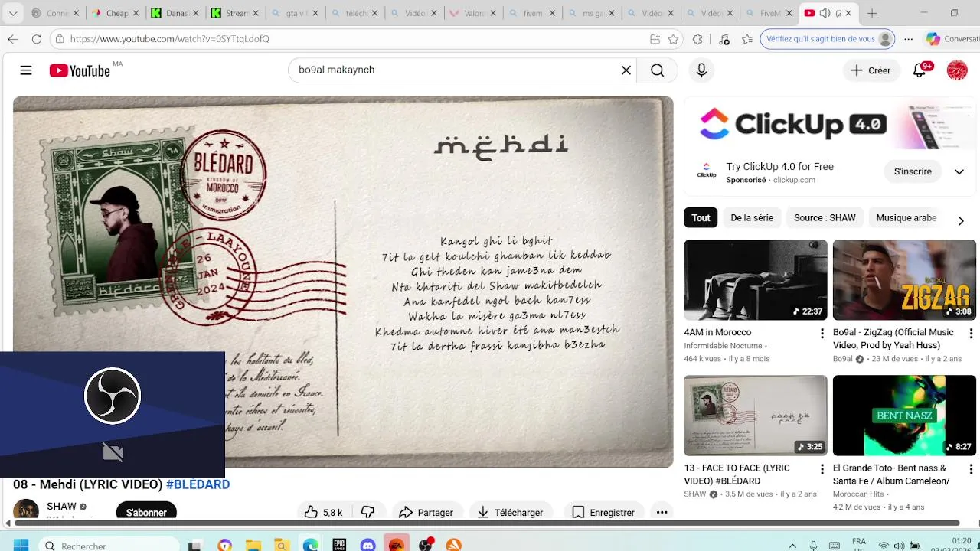Reload the page in the browser
980x551 pixels.
[x=36, y=39]
